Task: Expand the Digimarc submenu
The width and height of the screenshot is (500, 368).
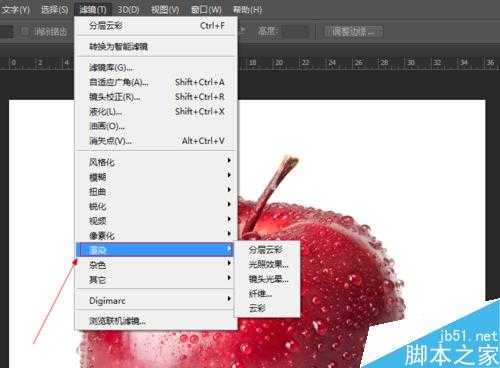Action: point(156,300)
